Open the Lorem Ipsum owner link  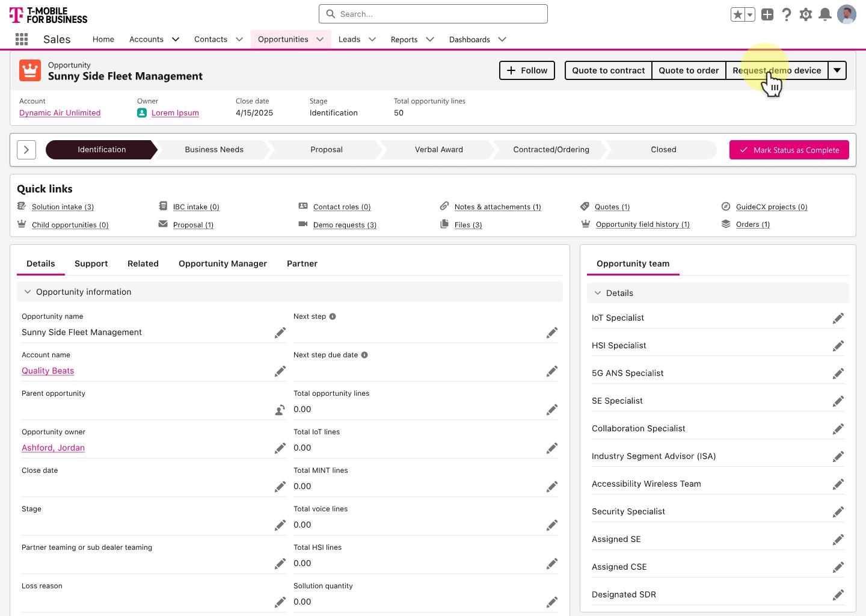(x=175, y=113)
